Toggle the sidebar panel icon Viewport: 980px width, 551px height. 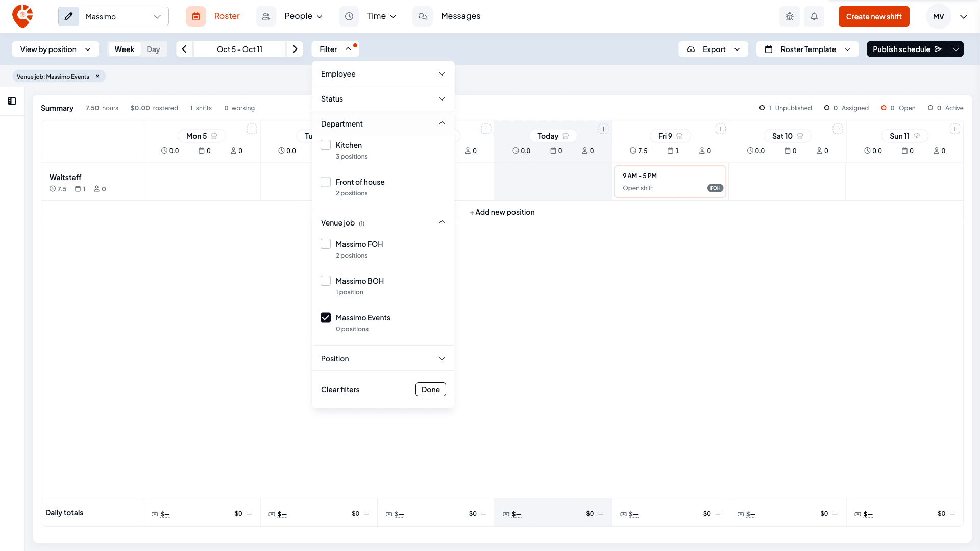coord(12,101)
